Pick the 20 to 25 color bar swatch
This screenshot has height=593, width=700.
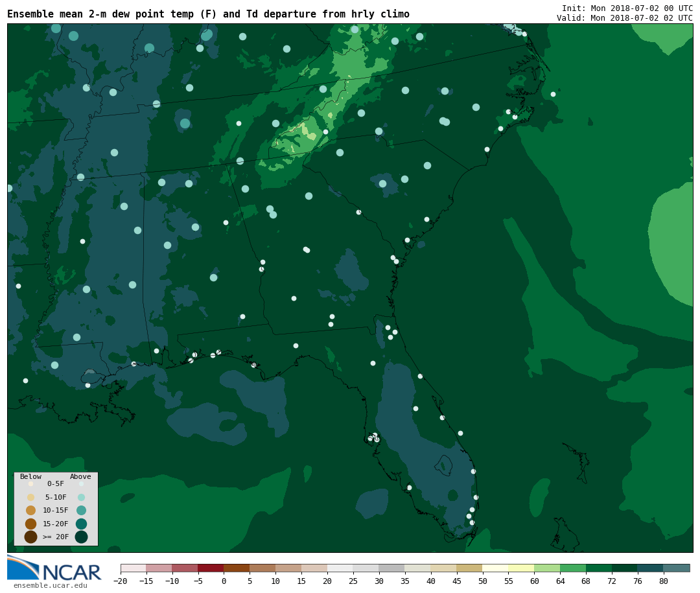pyautogui.click(x=340, y=568)
